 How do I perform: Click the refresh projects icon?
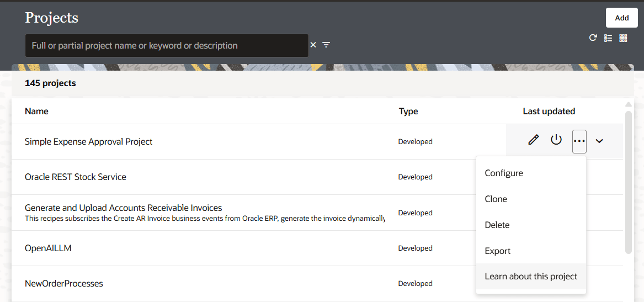pyautogui.click(x=593, y=38)
